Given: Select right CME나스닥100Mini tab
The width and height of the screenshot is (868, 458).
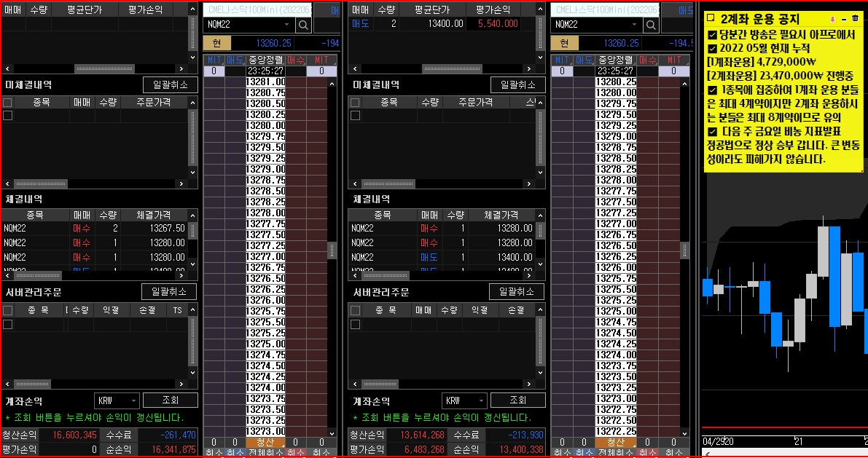Looking at the screenshot, I should [x=606, y=10].
